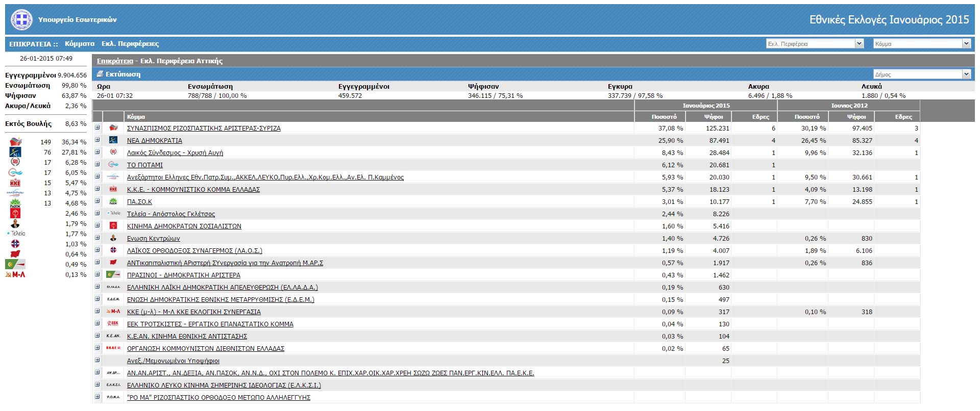
Task: Expand the ΡΟ ΜΑ row
Action: pyautogui.click(x=97, y=397)
